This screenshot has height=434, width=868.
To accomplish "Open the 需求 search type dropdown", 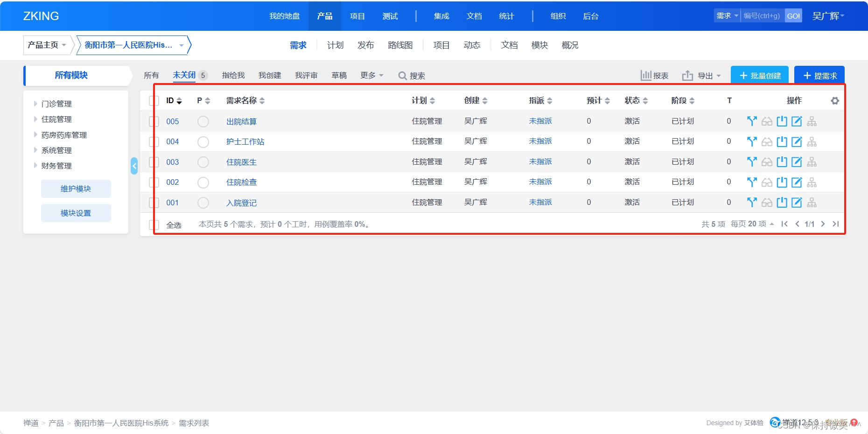I will [x=727, y=15].
